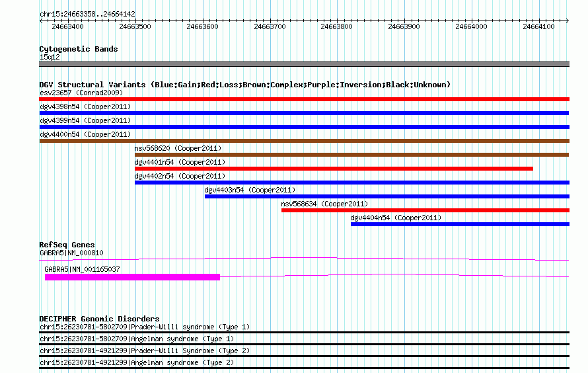Image resolution: width=588 pixels, height=373 pixels.
Task: Select the GABRA5|NM_001165037 magenta exon block
Action: coord(132,277)
